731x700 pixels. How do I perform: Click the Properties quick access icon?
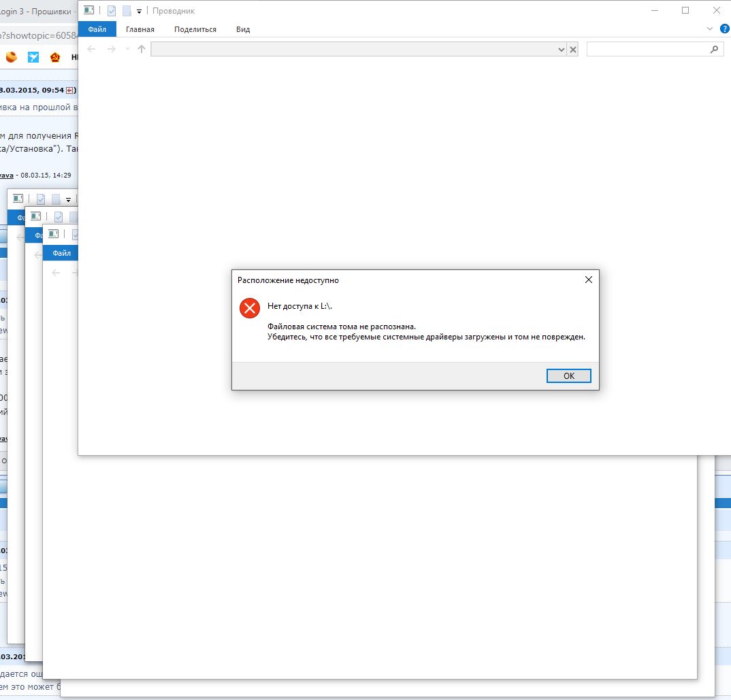click(x=112, y=10)
